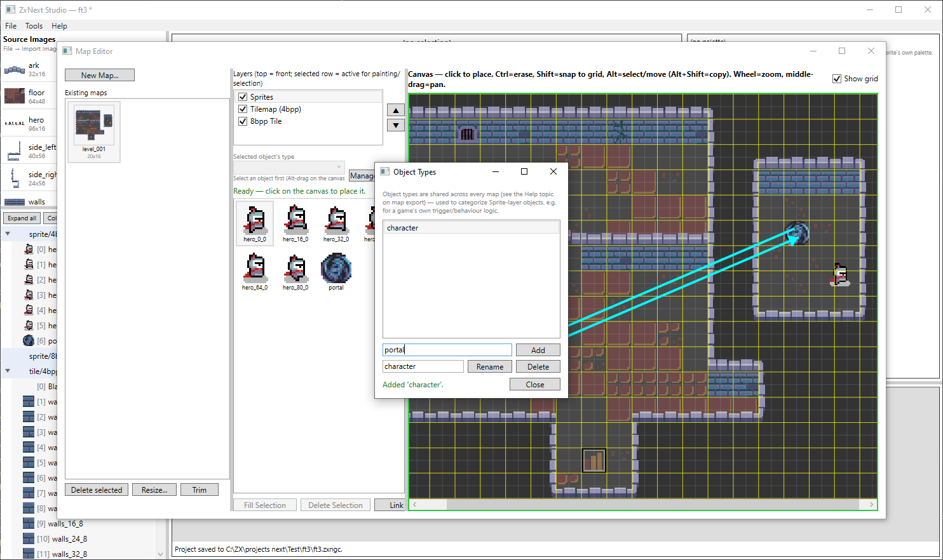Viewport: 943px width, 560px height.
Task: Select the hero_80_0 sprite in the palette
Action: tap(295, 271)
